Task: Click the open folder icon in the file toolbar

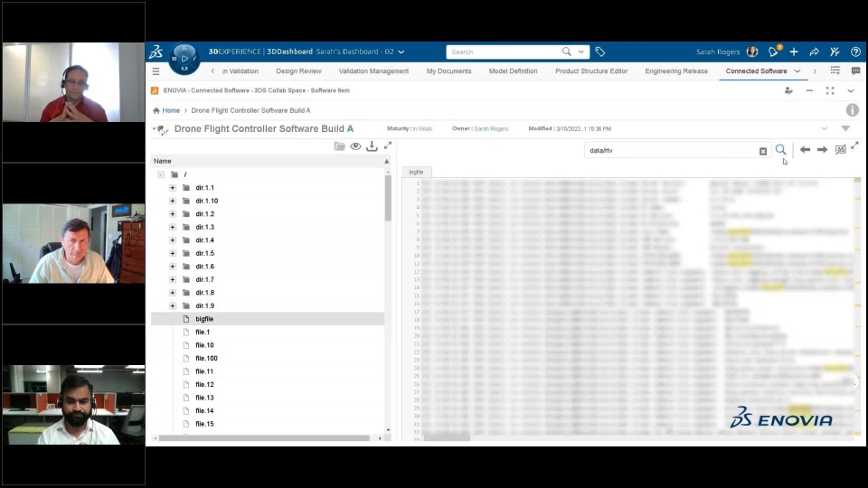Action: pos(339,146)
